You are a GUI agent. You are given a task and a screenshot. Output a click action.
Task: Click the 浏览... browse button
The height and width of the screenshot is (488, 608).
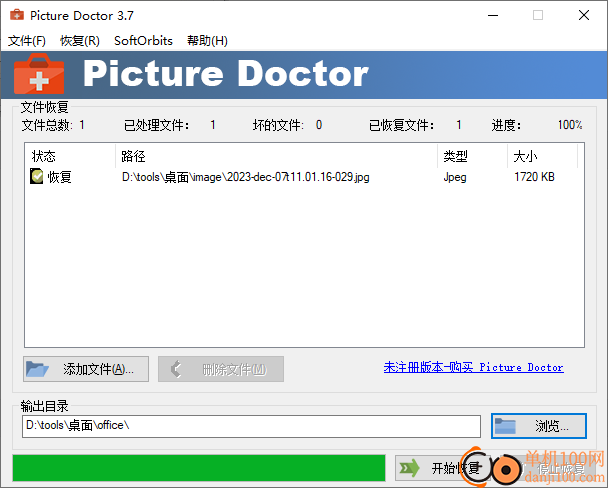(x=539, y=426)
